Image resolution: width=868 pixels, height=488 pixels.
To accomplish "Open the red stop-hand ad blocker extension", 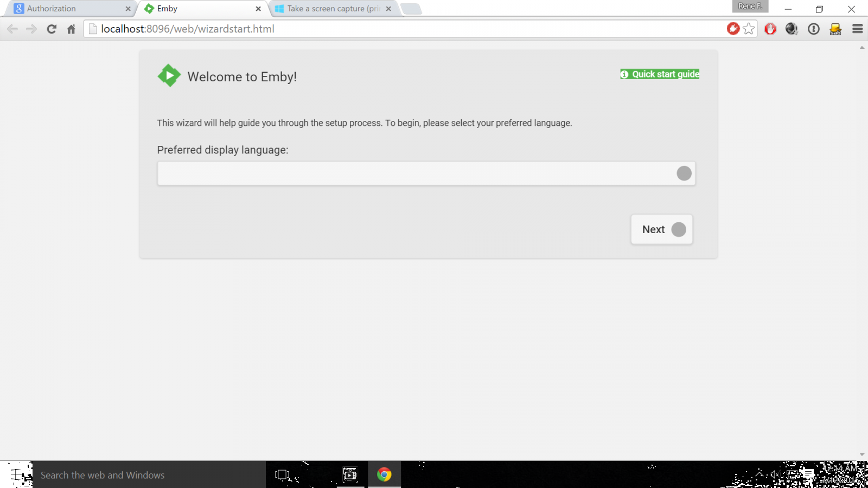I will point(770,29).
